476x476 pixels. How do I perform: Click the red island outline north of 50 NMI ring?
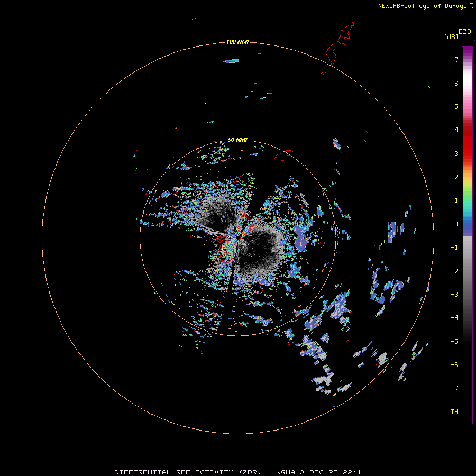pos(283,155)
